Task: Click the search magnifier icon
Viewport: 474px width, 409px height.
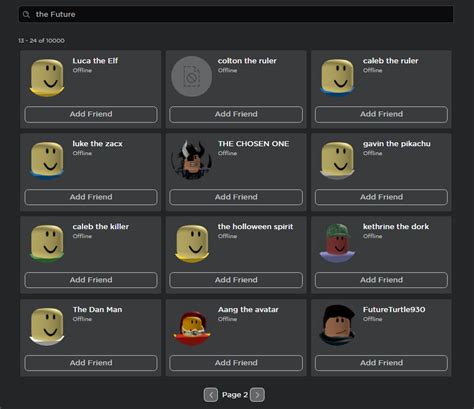Action: pyautogui.click(x=26, y=14)
